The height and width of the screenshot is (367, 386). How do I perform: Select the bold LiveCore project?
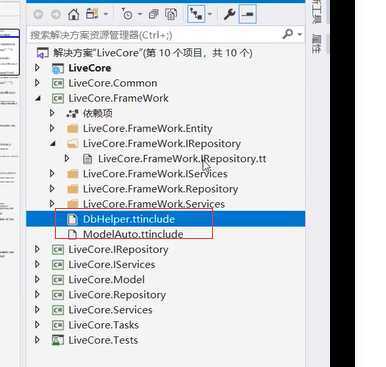90,68
